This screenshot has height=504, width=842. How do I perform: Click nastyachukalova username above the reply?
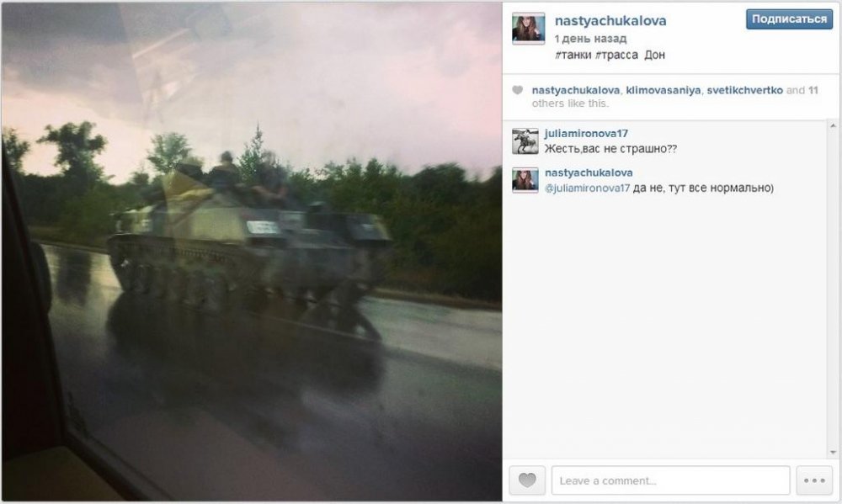pyautogui.click(x=589, y=172)
